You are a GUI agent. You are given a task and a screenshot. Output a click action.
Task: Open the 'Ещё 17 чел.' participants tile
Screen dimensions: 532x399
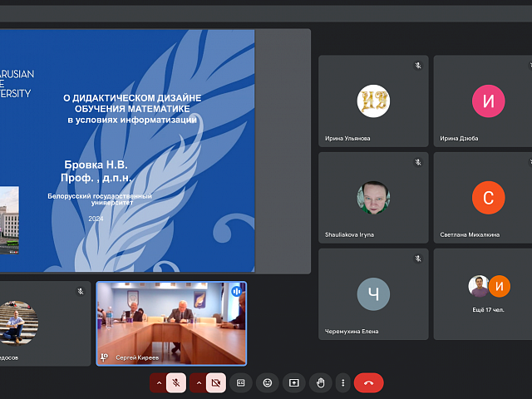pos(488,293)
